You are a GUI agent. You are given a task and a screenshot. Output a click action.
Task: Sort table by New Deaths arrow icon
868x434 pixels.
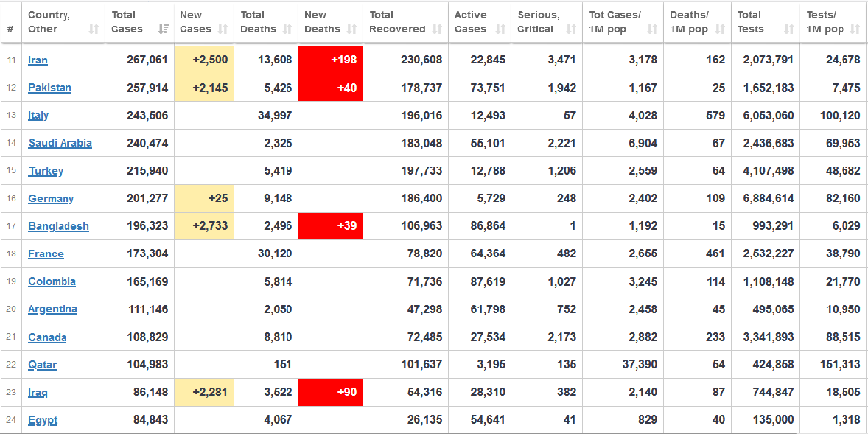[x=351, y=29]
